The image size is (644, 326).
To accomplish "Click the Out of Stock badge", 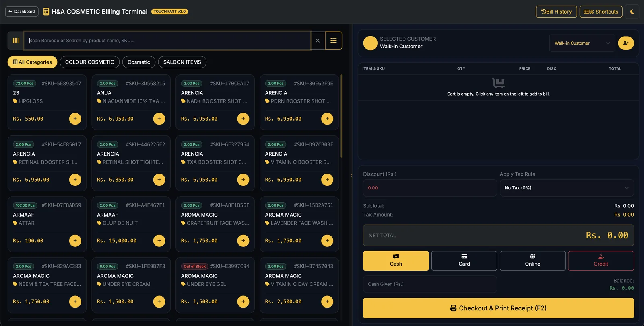I will coord(195,267).
